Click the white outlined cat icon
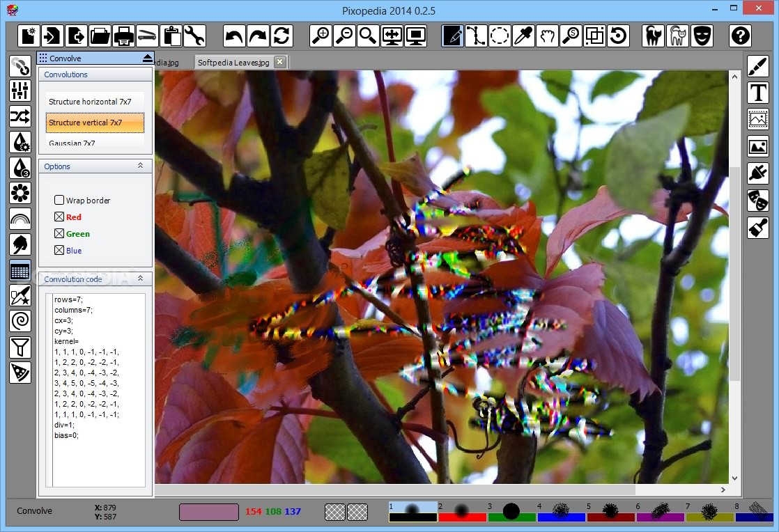This screenshot has width=779, height=532. pos(677,36)
